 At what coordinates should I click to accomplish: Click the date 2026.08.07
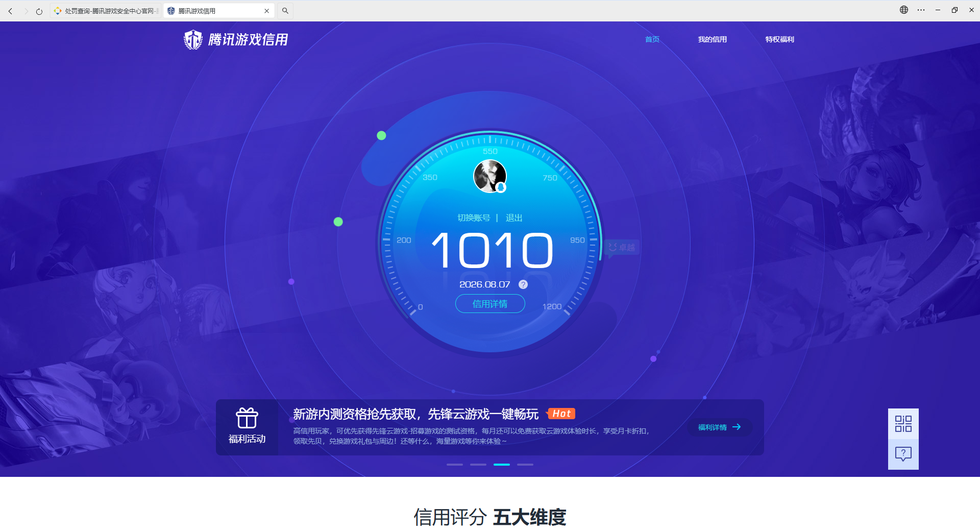point(484,284)
